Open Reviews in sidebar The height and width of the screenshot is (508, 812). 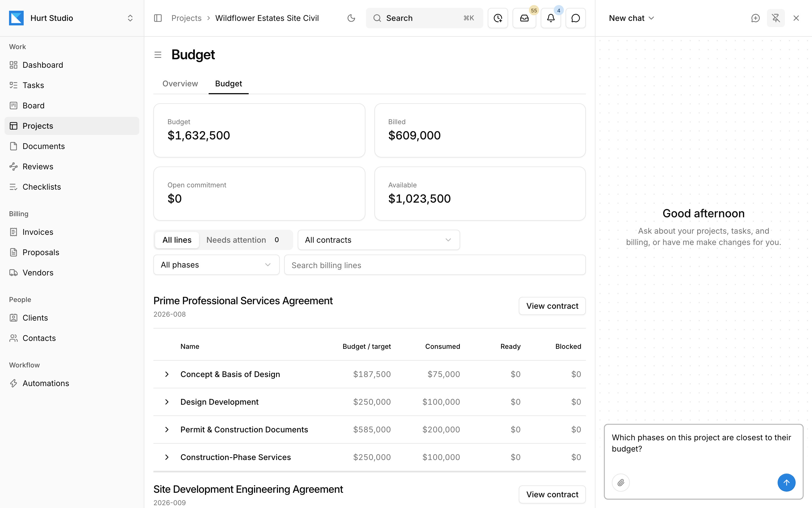click(72, 167)
